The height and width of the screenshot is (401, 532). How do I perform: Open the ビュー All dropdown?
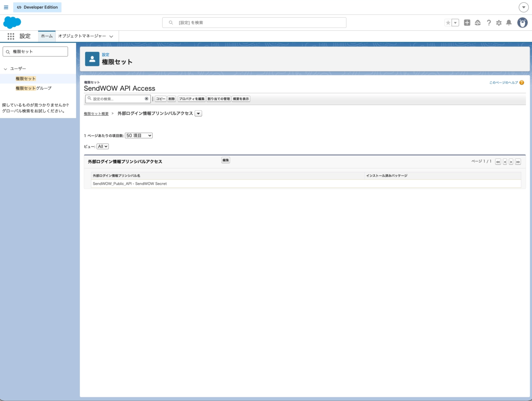102,147
